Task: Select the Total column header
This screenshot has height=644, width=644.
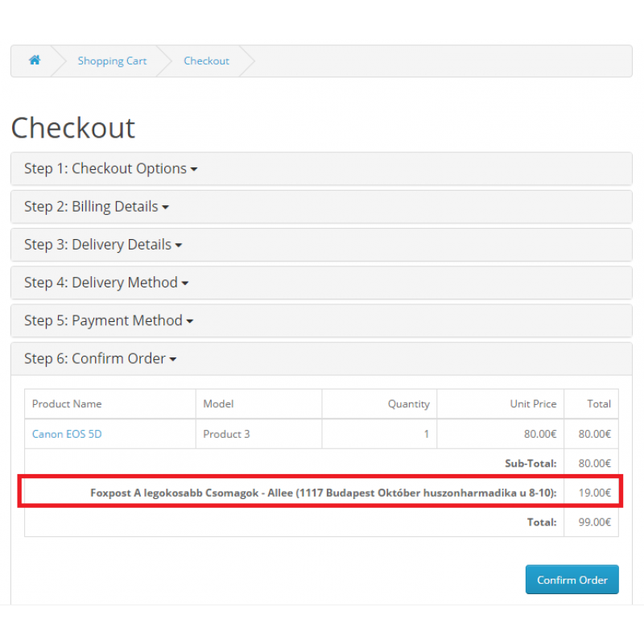Action: [591, 404]
